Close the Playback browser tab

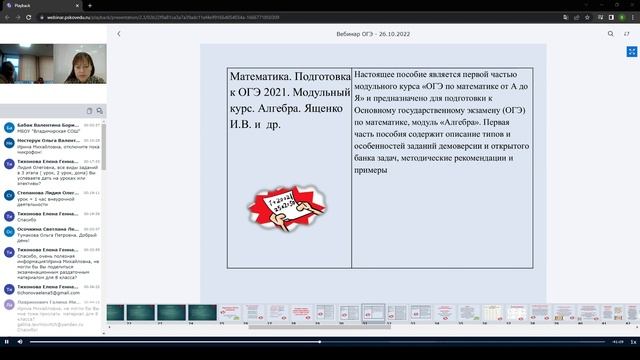tap(77, 6)
